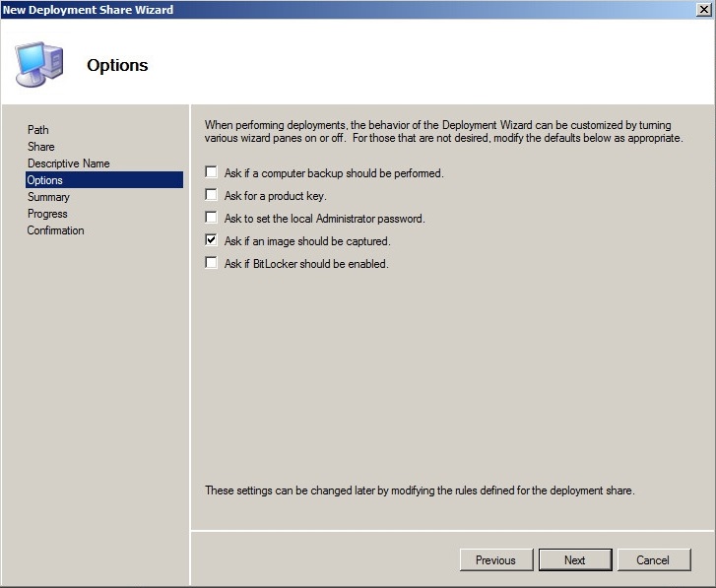Enable the BitLocker prompt checkbox

211,263
